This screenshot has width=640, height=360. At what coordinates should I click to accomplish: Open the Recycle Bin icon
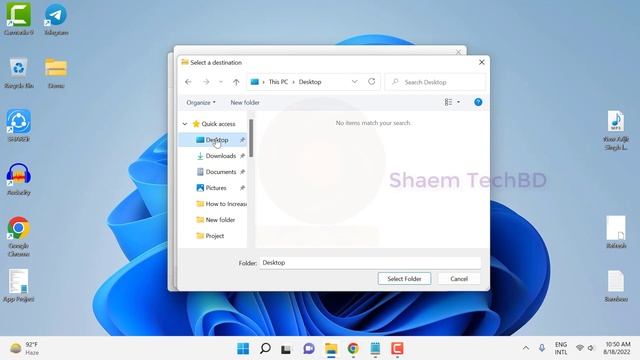pyautogui.click(x=18, y=73)
